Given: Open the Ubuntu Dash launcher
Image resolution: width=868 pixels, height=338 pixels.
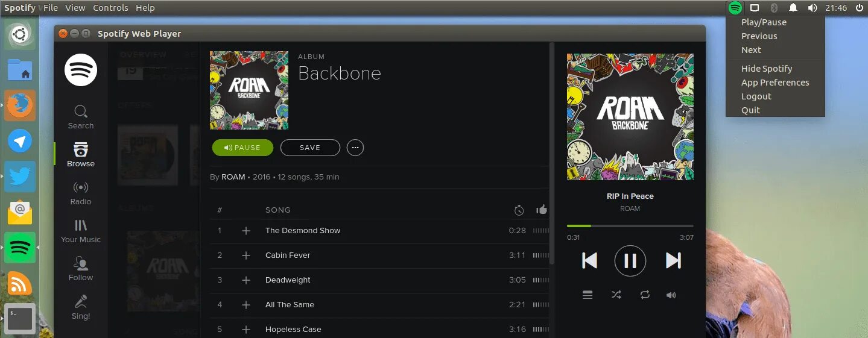Looking at the screenshot, I should tap(20, 35).
